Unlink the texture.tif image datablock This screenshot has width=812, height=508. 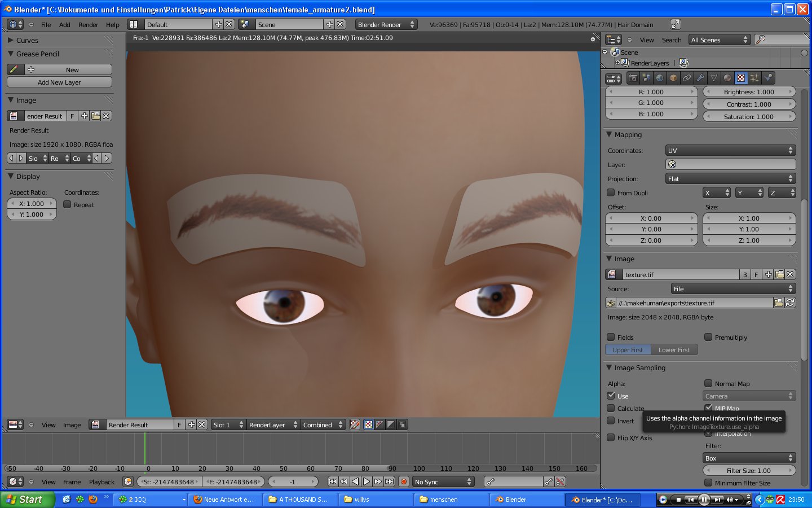click(x=790, y=274)
